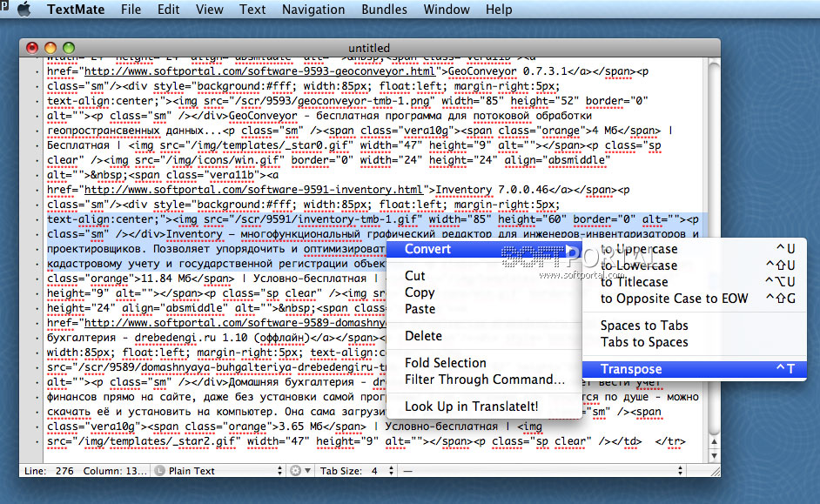Open the File menu
Viewport: 820px width, 504px height.
[x=131, y=10]
